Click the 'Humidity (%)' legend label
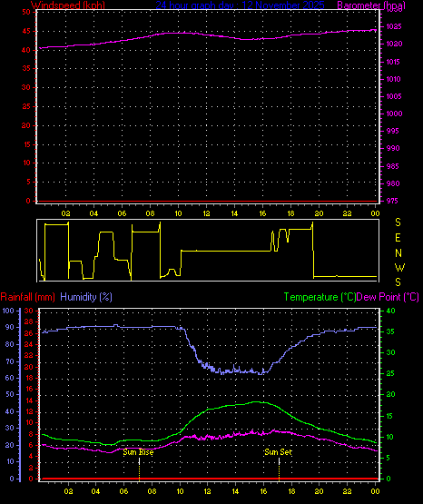Image resolution: width=423 pixels, height=504 pixels. (86, 297)
